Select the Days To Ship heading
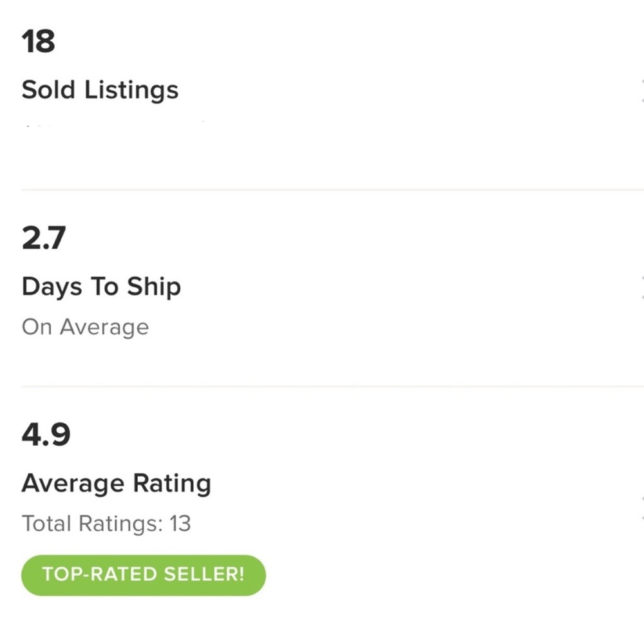644x644 pixels. coord(101,287)
